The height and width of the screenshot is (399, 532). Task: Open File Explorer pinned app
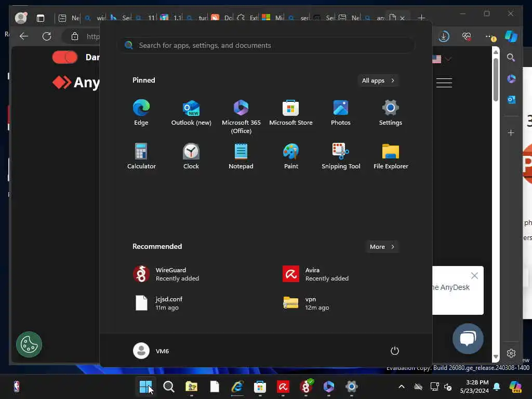tap(391, 156)
